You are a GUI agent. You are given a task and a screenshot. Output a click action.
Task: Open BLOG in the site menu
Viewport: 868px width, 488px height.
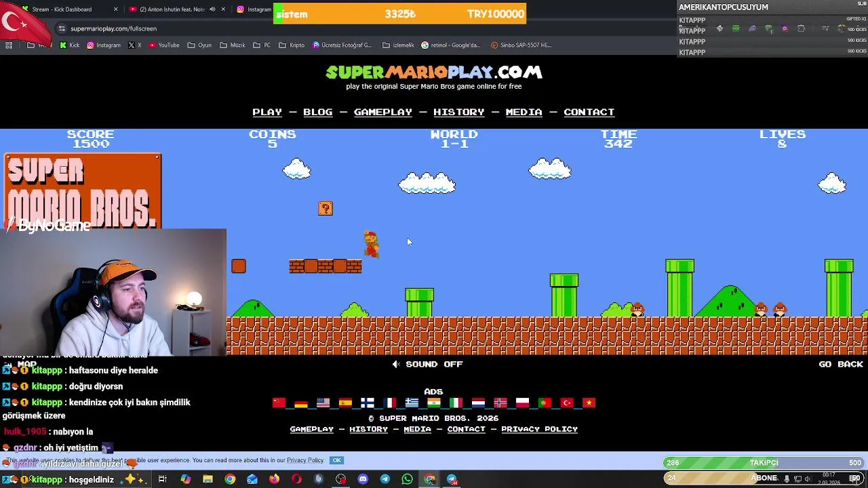[318, 113]
